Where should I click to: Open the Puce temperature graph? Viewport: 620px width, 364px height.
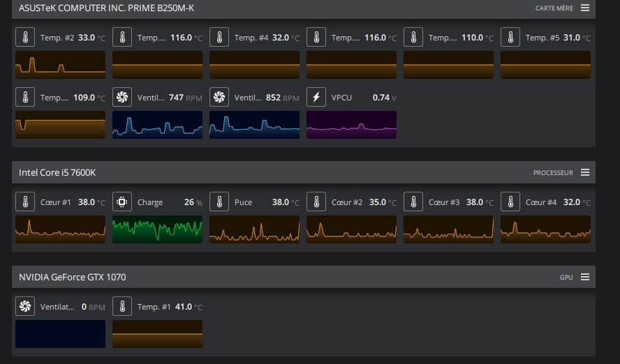click(x=255, y=229)
